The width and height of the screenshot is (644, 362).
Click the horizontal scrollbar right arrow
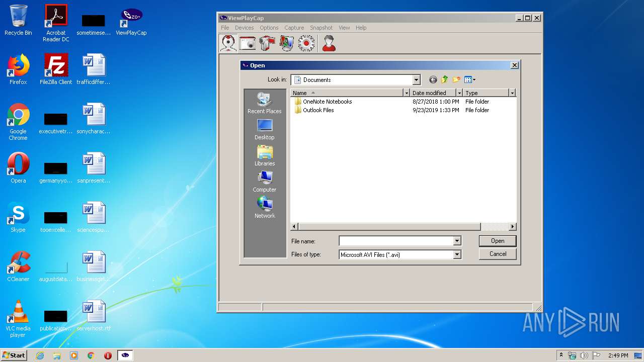point(513,227)
